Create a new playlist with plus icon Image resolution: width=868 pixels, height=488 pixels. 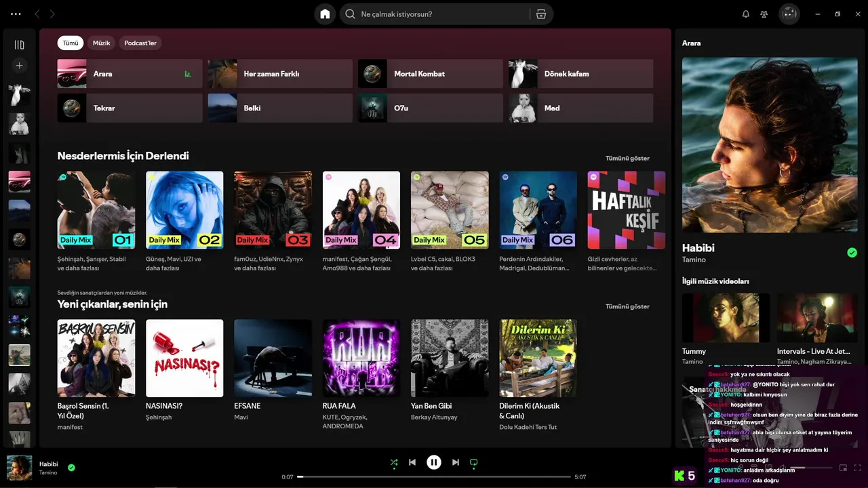coord(19,66)
